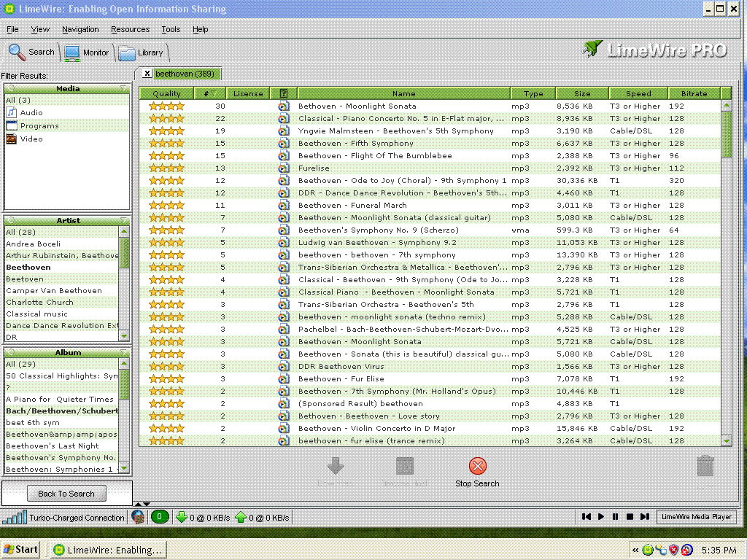This screenshot has height=560, width=747.
Task: Click the icon beside DDR Beethoven Virus
Action: [284, 366]
